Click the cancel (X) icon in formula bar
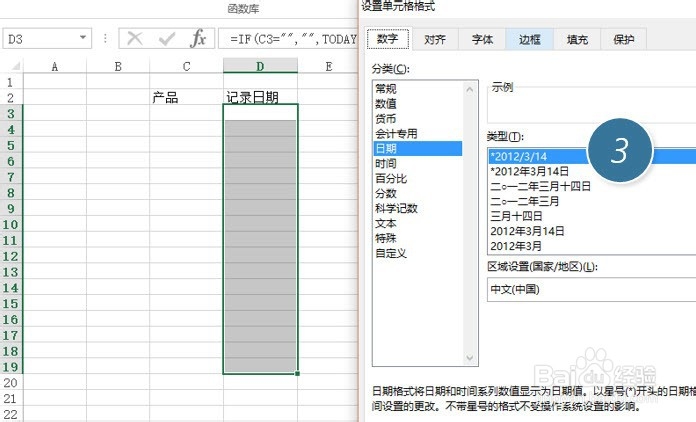The height and width of the screenshot is (422, 696). point(134,39)
